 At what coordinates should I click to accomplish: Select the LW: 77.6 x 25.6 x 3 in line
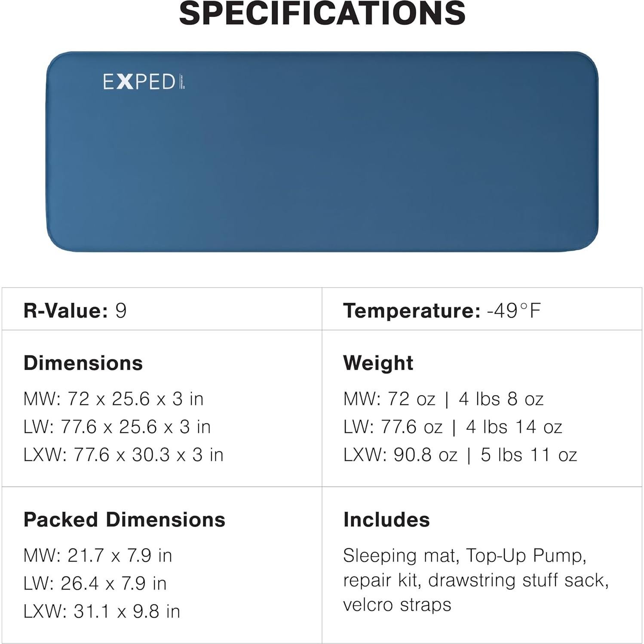117,427
